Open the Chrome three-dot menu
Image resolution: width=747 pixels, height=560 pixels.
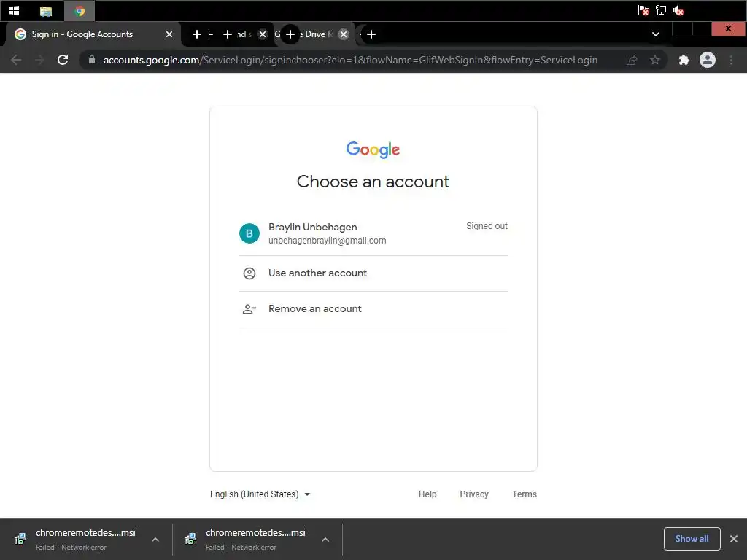[731, 60]
